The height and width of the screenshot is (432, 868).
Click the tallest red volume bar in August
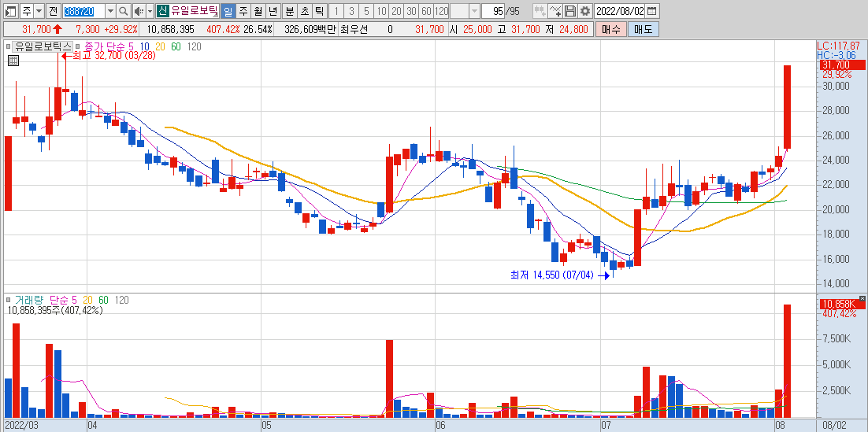[787, 360]
